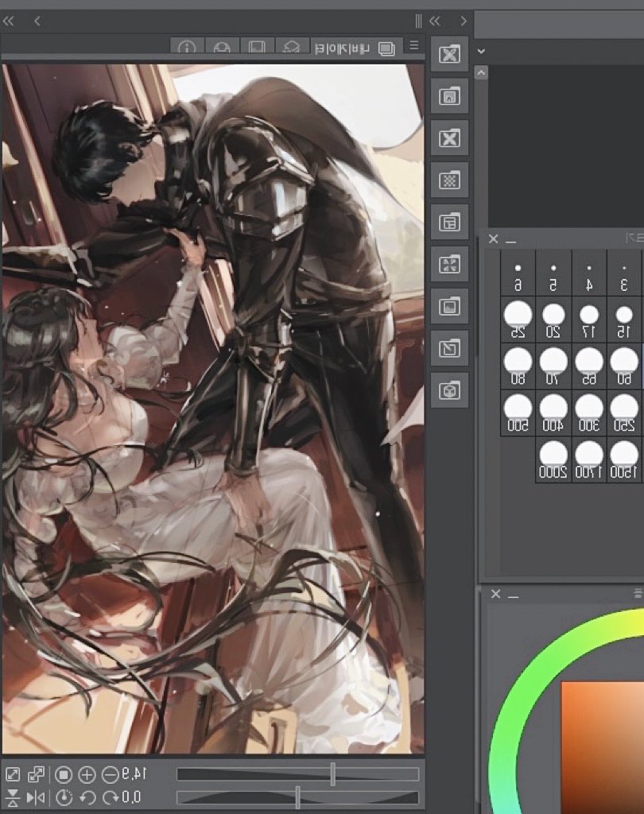
Task: Minimize the color wheel panel
Action: pyautogui.click(x=513, y=596)
